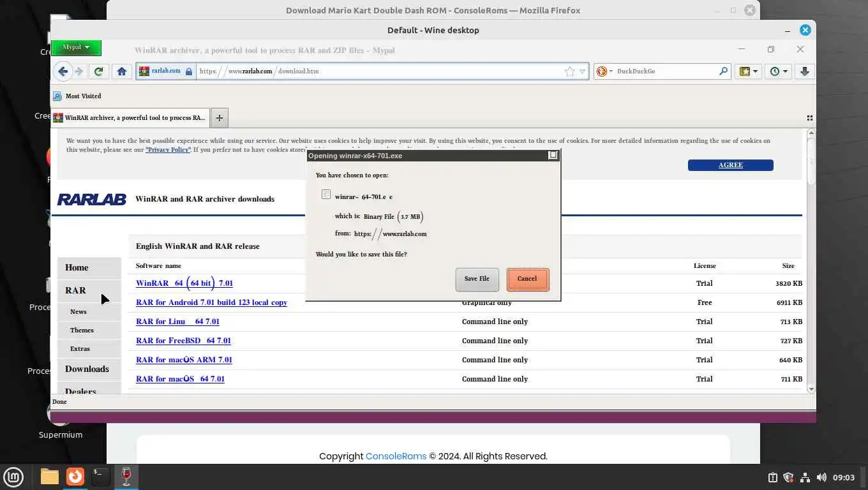Close the Wine desktop window
The height and width of the screenshot is (490, 868).
pos(805,30)
